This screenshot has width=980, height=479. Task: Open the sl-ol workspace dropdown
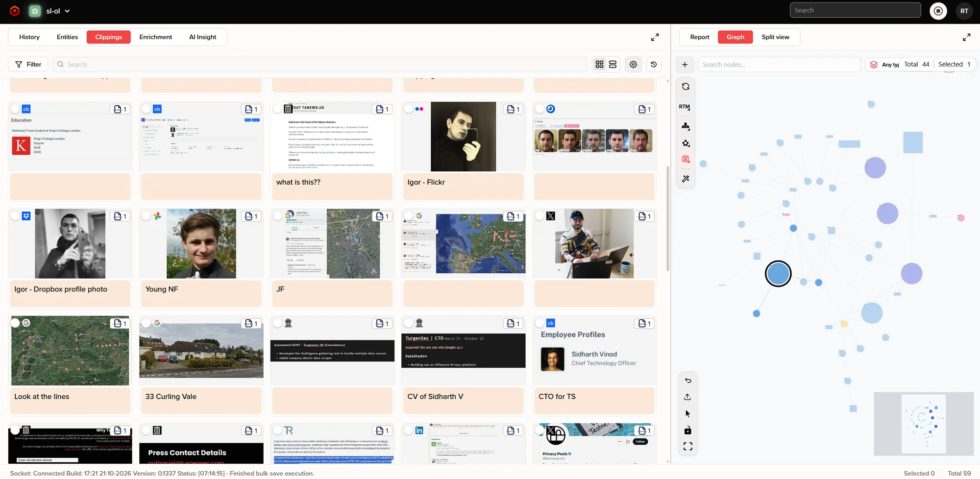click(x=58, y=11)
